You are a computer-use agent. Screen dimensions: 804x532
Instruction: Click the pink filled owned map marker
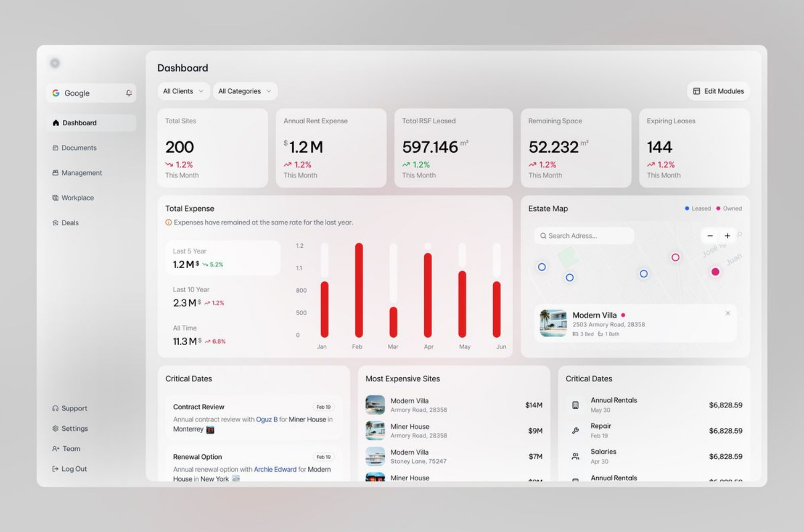tap(715, 271)
